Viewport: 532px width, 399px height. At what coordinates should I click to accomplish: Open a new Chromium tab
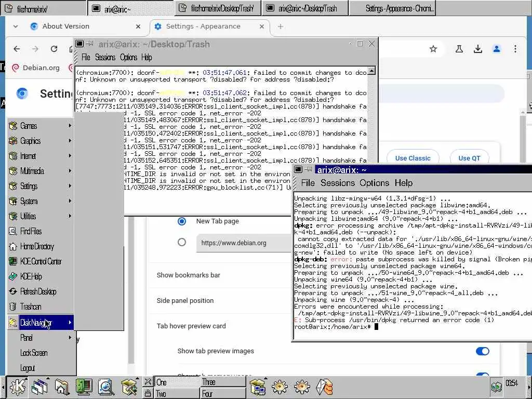click(280, 26)
